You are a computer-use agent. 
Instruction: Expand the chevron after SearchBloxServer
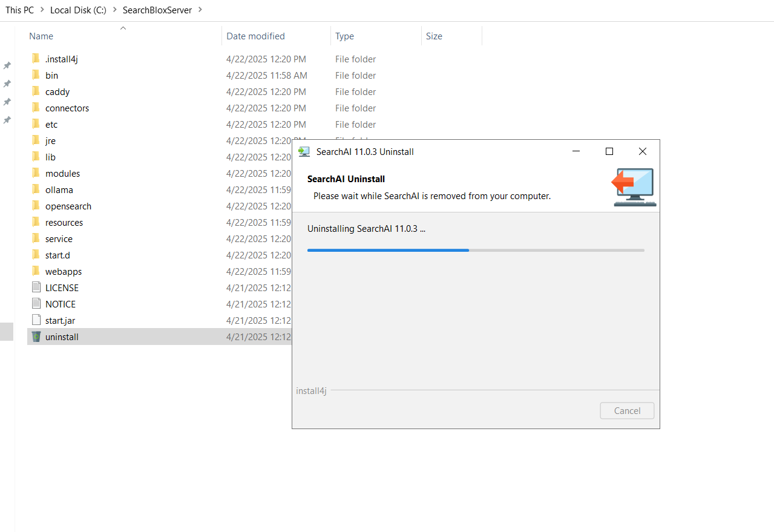click(x=200, y=10)
